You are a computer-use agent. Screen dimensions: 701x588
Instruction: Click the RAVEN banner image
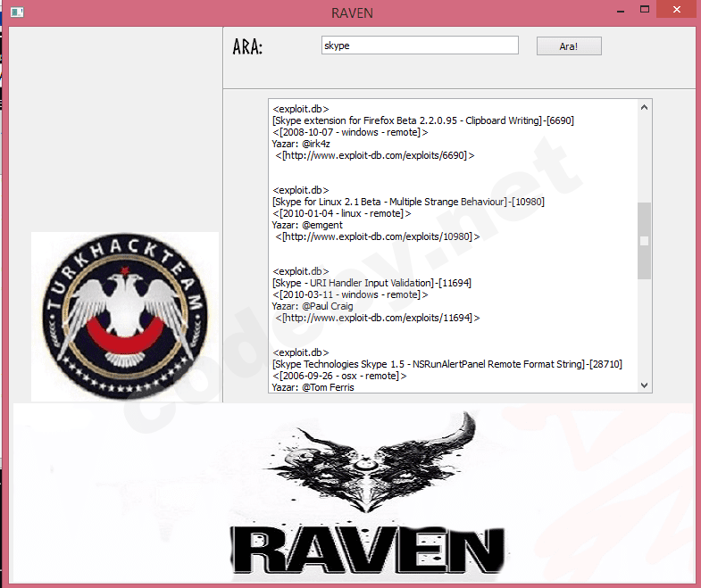pyautogui.click(x=354, y=493)
